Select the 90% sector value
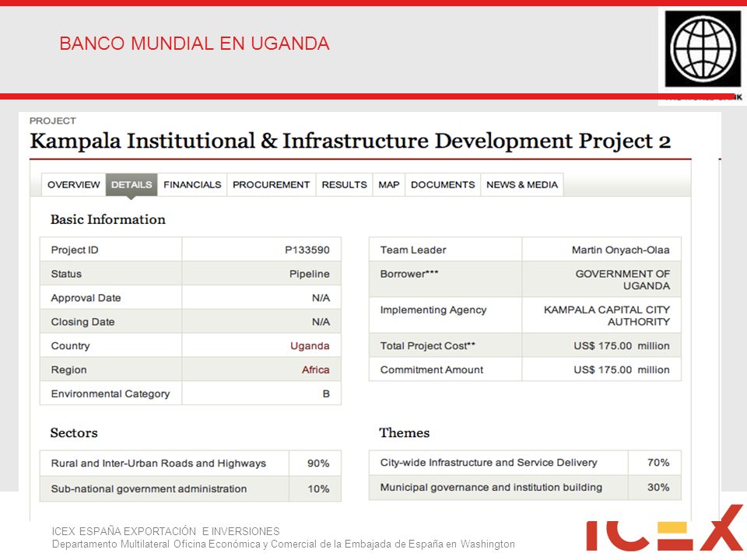Image resolution: width=747 pixels, height=560 pixels. [318, 464]
